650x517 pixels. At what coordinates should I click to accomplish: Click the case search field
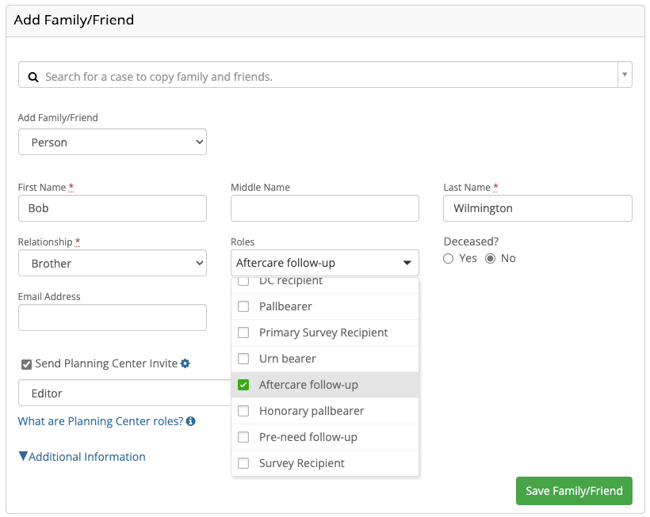[x=318, y=75]
